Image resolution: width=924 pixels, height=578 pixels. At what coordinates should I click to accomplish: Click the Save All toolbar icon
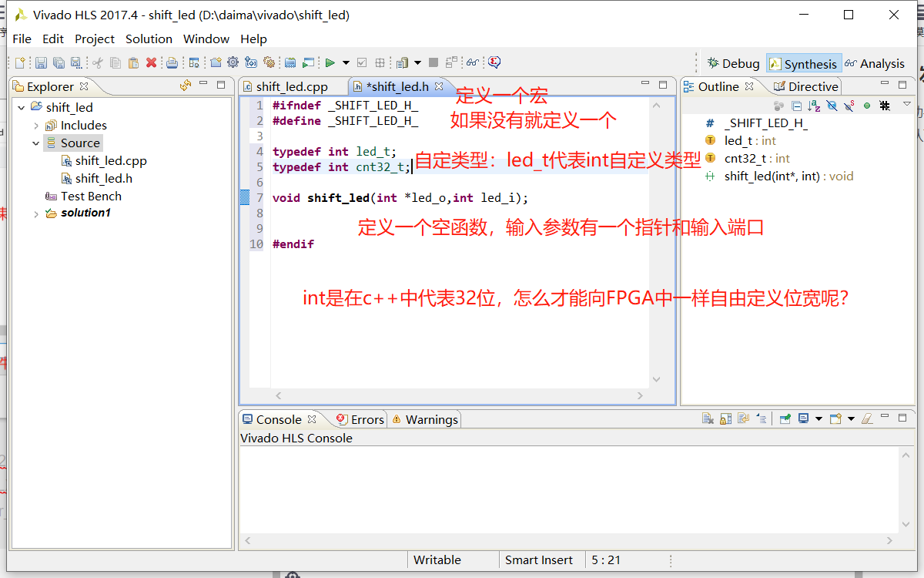[59, 62]
